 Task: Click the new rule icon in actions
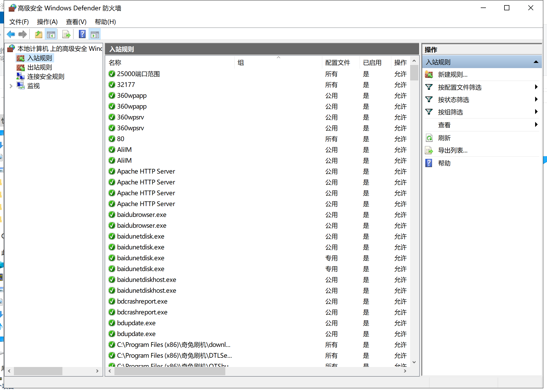[x=429, y=75]
